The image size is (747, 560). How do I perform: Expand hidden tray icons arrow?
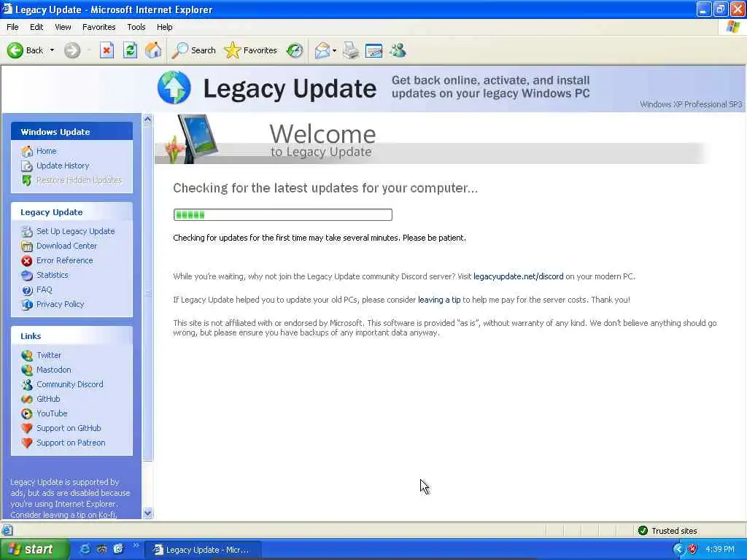678,550
